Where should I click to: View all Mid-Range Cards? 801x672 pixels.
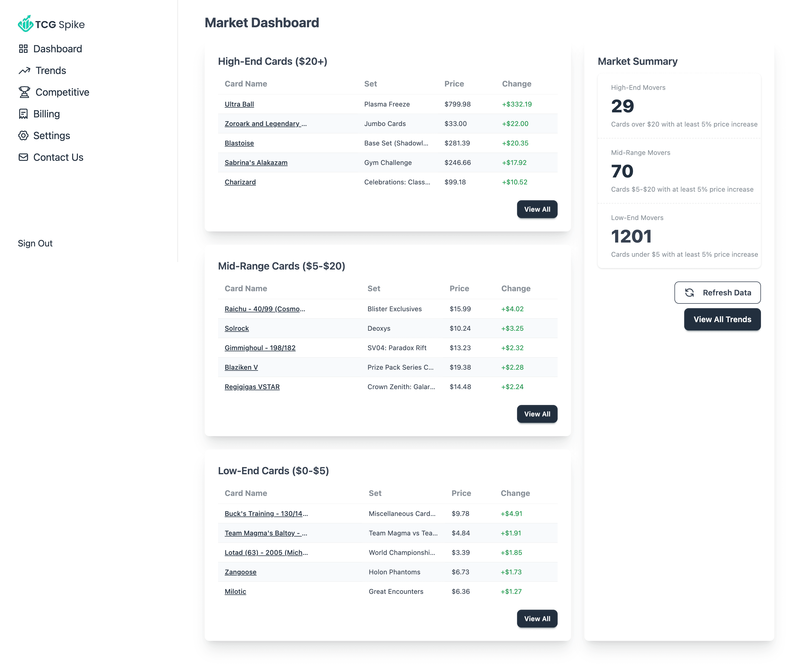pos(537,414)
